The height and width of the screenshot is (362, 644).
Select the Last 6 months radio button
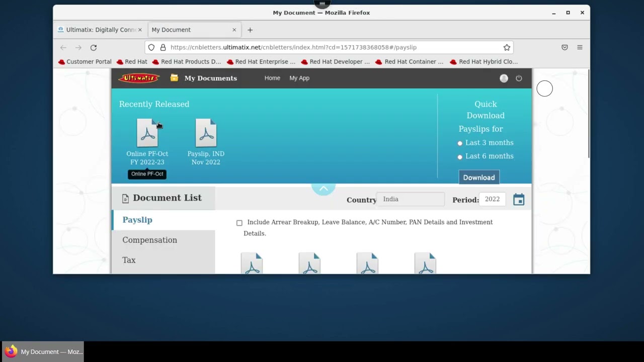pyautogui.click(x=460, y=157)
